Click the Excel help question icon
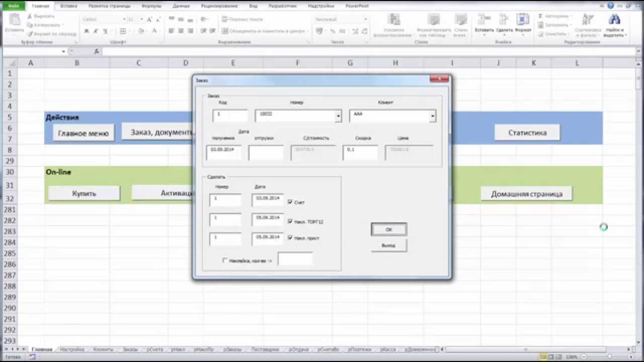The height and width of the screenshot is (362, 644). click(611, 6)
